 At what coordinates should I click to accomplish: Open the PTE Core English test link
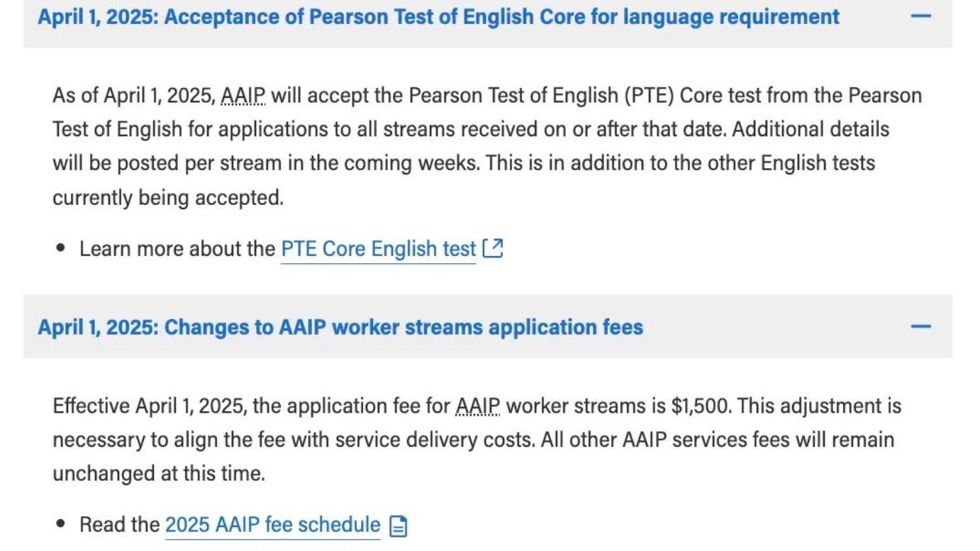378,249
